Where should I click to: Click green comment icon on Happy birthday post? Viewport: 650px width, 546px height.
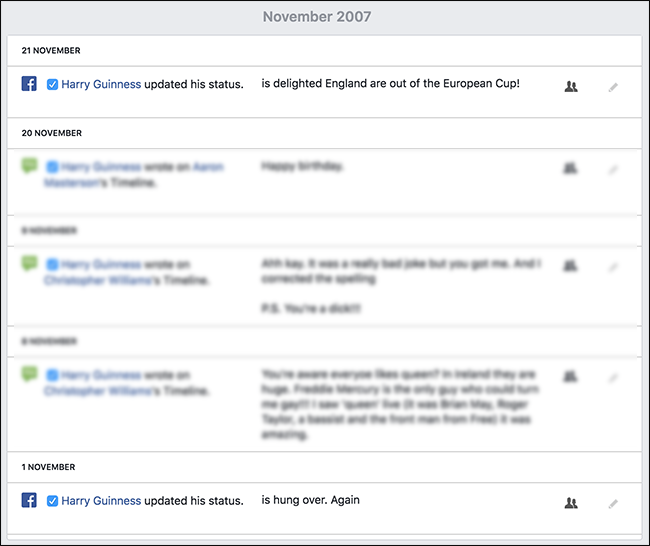click(x=29, y=166)
